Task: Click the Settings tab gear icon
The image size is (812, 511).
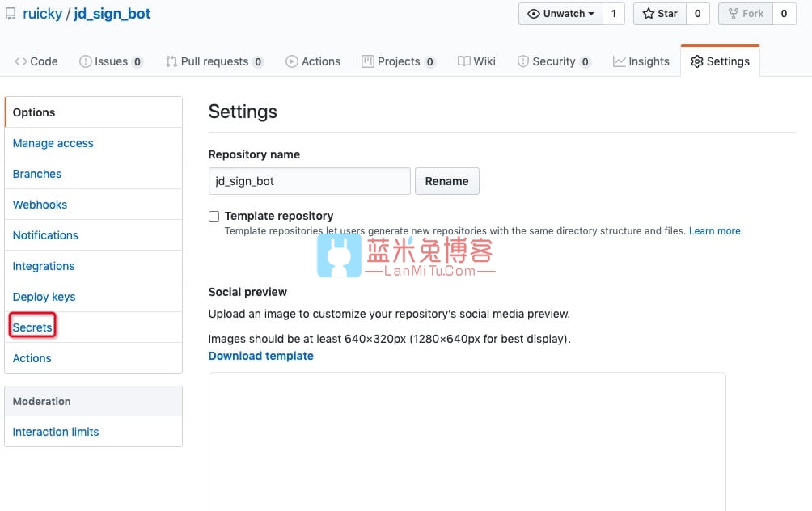Action: 697,61
